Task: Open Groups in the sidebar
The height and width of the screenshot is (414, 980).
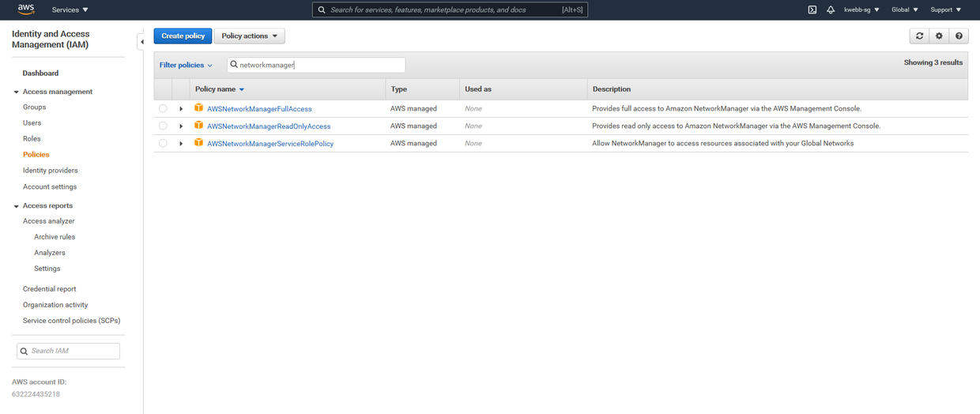Action: coord(34,107)
